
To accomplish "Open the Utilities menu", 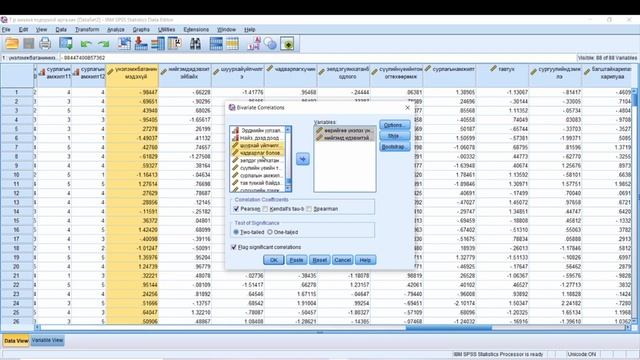I will (x=166, y=29).
